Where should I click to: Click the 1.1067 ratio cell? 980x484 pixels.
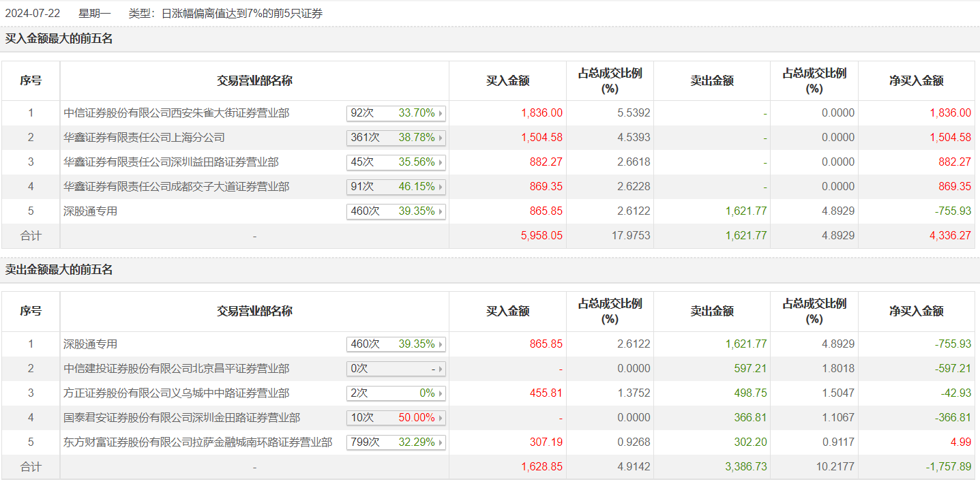pyautogui.click(x=838, y=418)
